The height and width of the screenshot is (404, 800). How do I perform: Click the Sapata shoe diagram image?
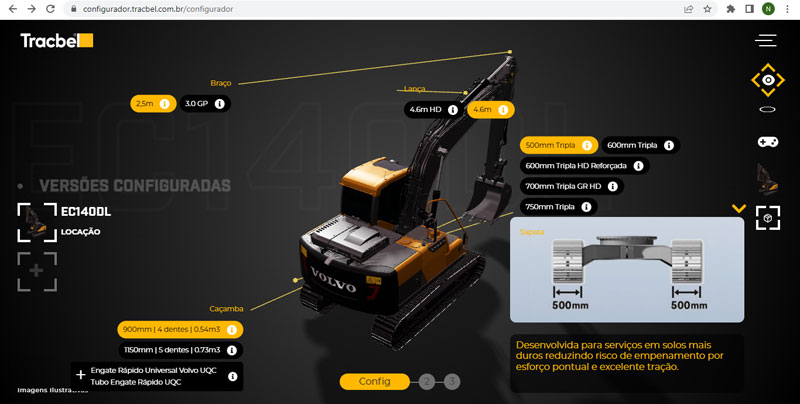[627, 270]
